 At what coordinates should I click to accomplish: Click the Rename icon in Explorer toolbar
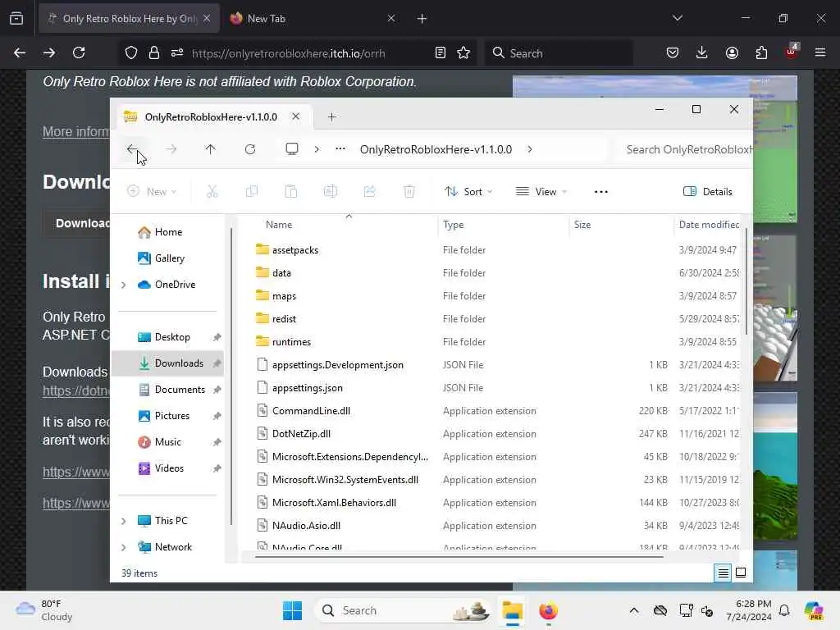click(x=331, y=191)
